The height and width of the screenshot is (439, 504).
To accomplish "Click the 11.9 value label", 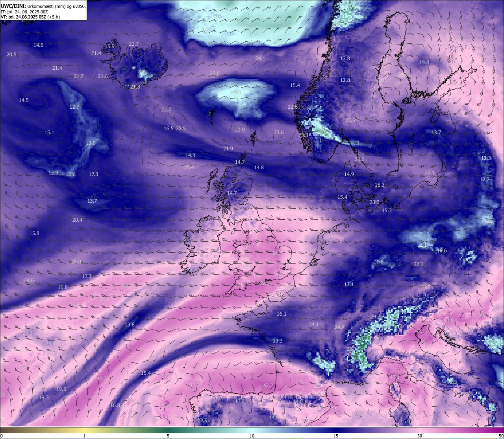I will point(202,420).
